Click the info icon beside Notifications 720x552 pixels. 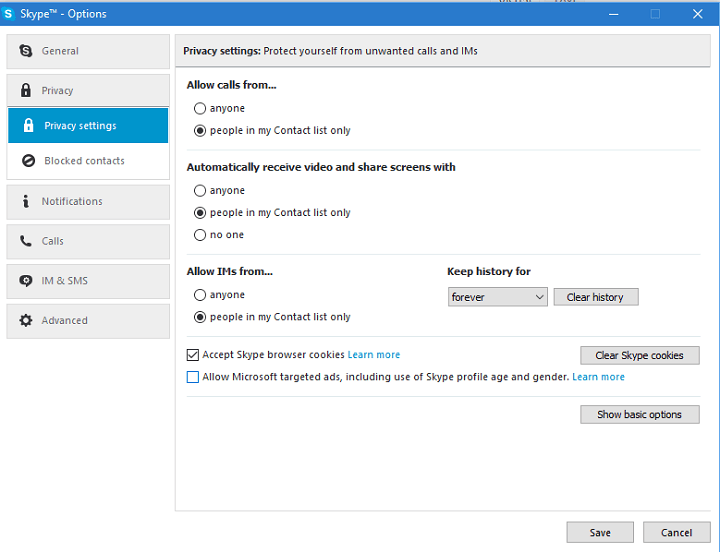26,201
